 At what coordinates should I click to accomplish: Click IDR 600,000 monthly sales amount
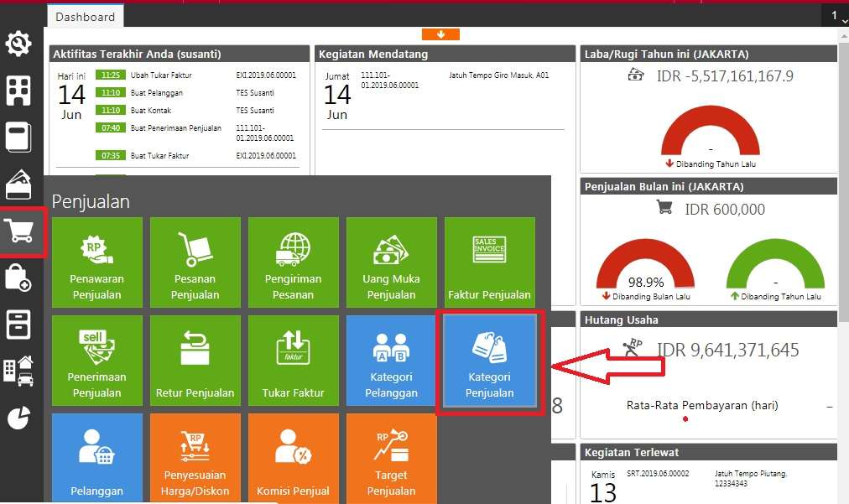725,210
